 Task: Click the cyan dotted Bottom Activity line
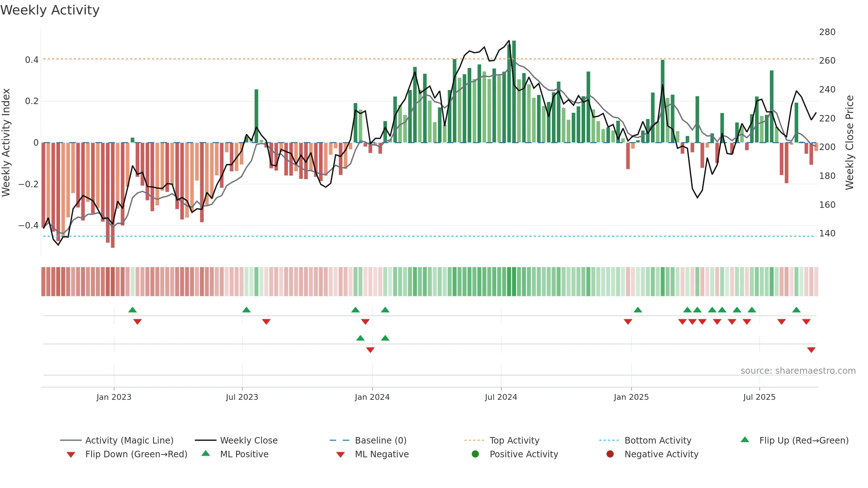click(x=430, y=236)
